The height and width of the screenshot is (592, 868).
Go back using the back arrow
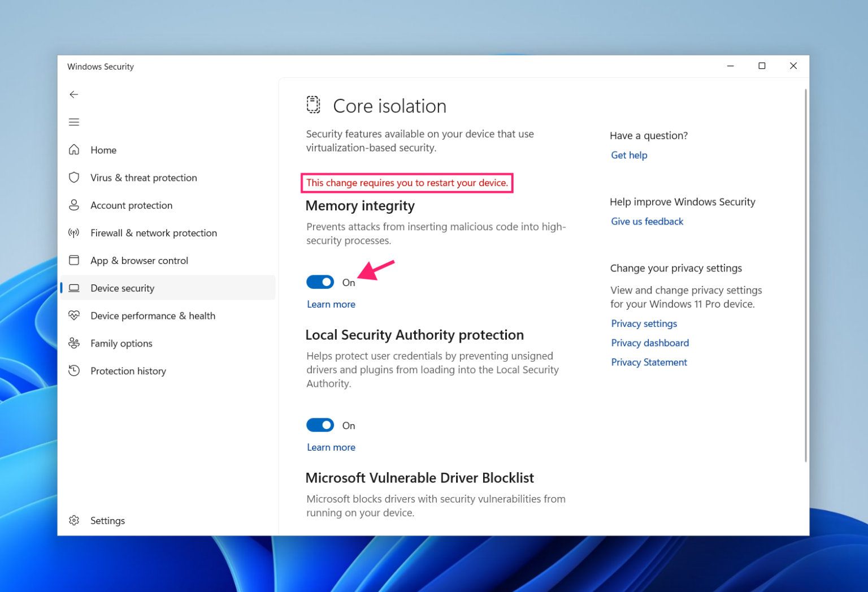tap(74, 94)
